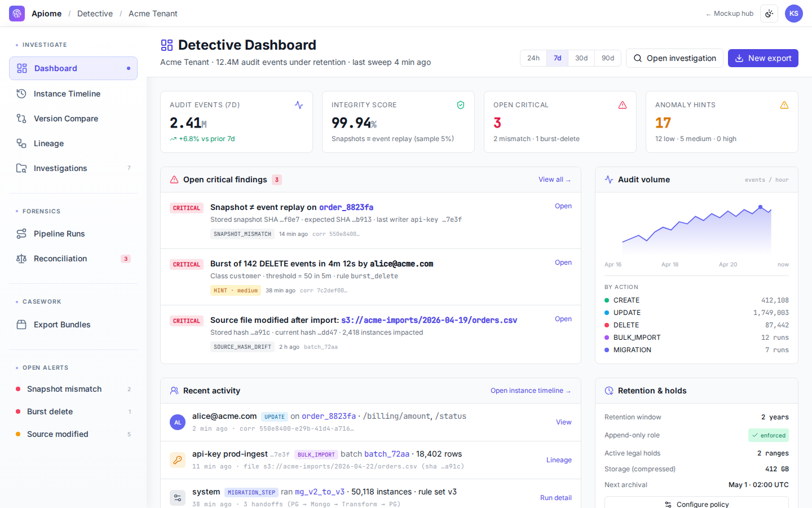This screenshot has width=812, height=508.
Task: Click the Reconciliation scales icon
Action: [21, 259]
